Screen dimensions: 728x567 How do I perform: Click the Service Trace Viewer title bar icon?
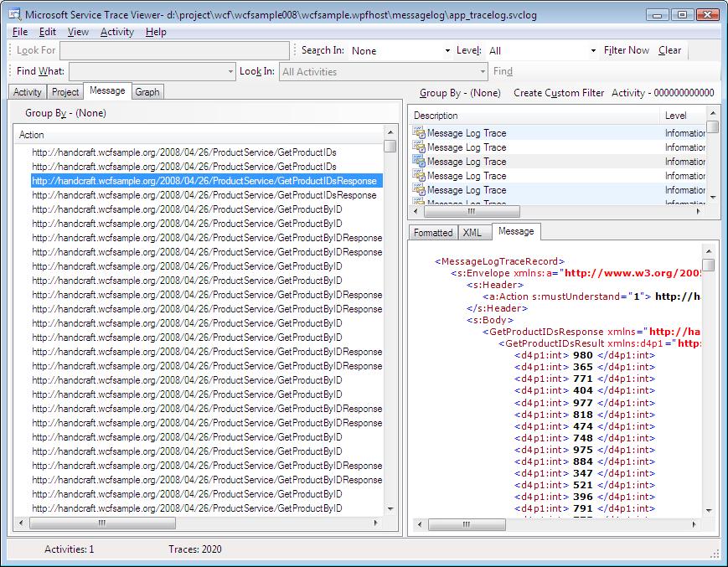[14, 14]
